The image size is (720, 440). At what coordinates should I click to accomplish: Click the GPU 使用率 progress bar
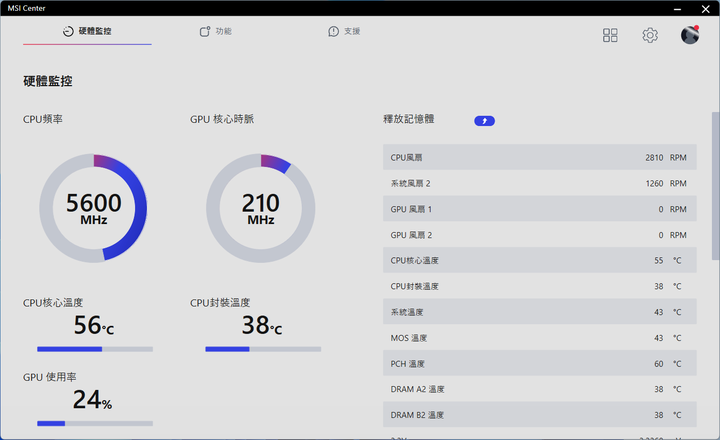click(x=95, y=423)
